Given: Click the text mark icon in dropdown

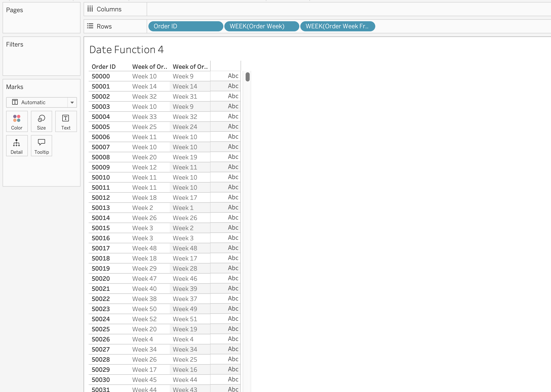Looking at the screenshot, I should pos(15,102).
